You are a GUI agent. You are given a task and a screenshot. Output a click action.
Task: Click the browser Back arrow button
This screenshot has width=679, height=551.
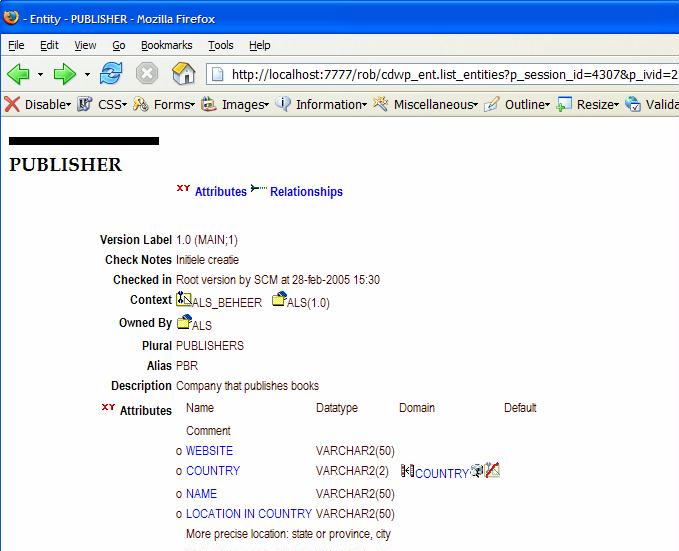tap(18, 74)
